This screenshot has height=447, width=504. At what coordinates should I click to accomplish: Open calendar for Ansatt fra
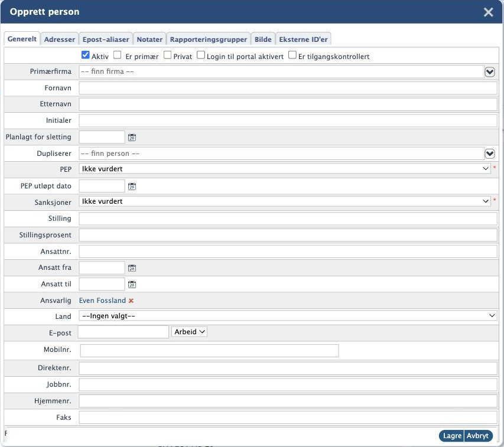(x=132, y=268)
